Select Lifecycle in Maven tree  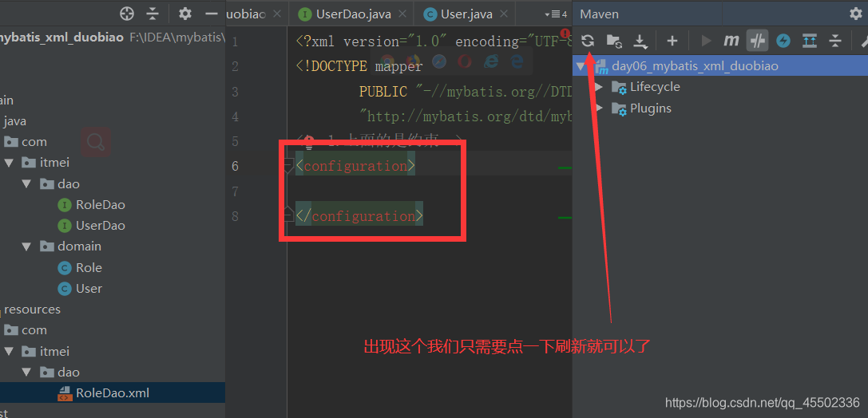[655, 87]
